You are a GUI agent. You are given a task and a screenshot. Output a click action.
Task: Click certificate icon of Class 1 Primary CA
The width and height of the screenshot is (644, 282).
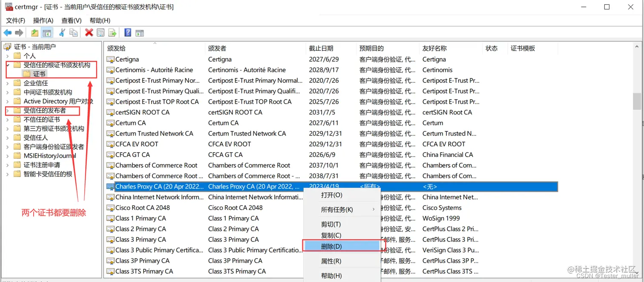[x=110, y=218]
